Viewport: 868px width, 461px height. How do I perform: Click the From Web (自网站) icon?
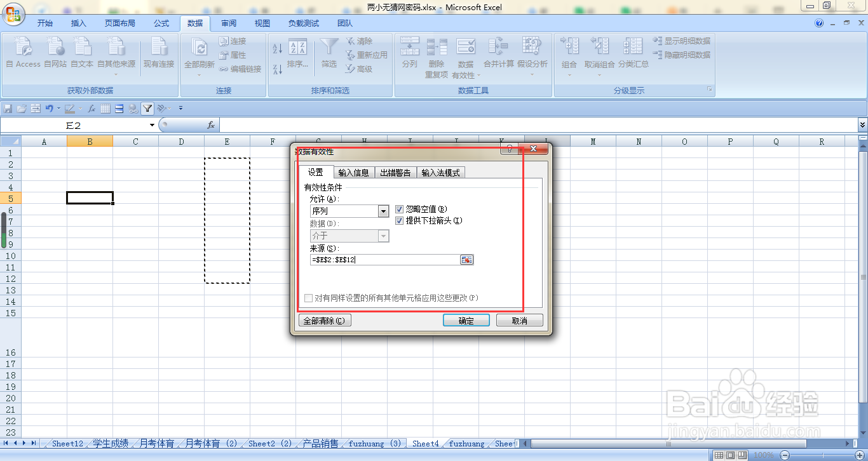[x=55, y=46]
